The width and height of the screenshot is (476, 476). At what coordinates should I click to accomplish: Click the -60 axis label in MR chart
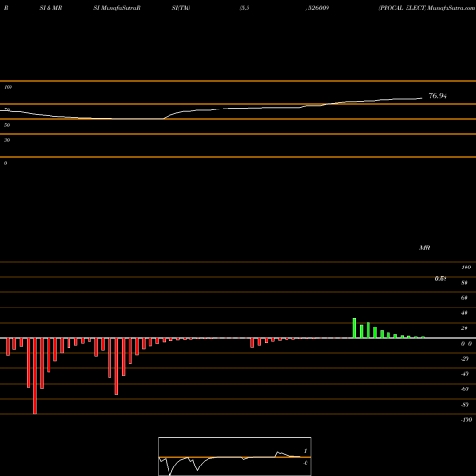(x=465, y=389)
